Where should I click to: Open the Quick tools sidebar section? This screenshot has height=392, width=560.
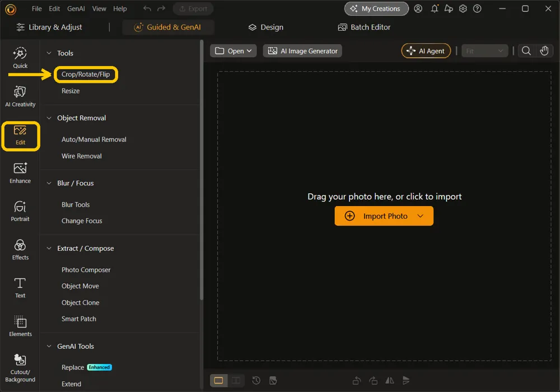(20, 58)
